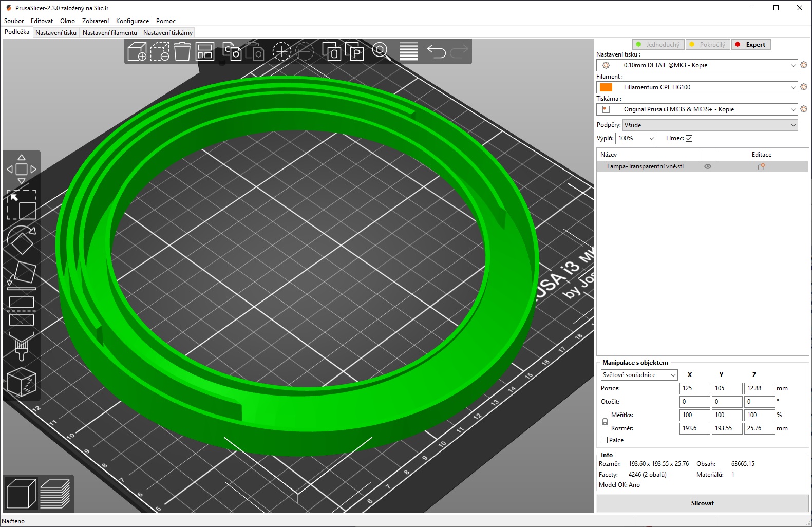812x527 pixels.
Task: Click the Add model icon in toolbar
Action: coord(137,52)
